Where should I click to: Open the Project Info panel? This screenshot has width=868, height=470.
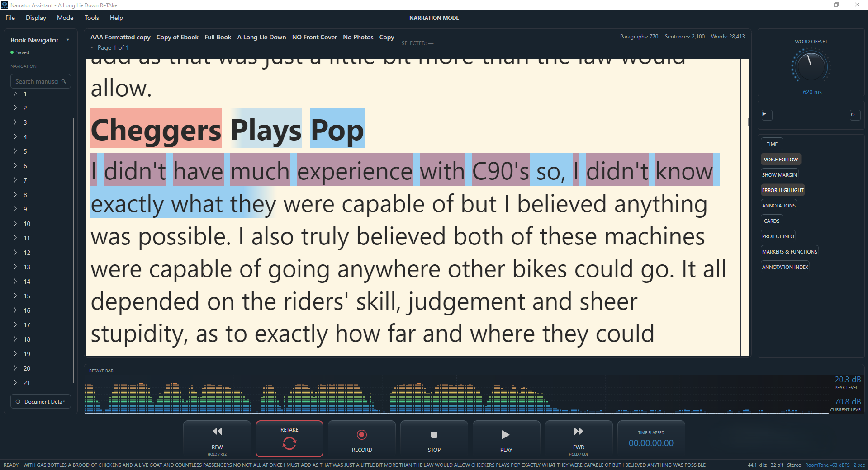click(x=778, y=236)
